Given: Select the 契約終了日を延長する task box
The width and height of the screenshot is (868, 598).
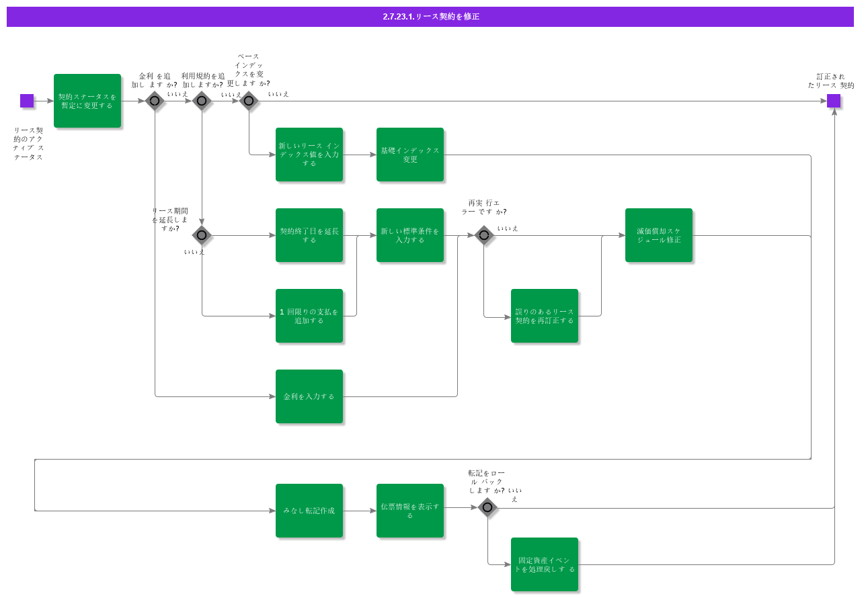Looking at the screenshot, I should [x=309, y=235].
